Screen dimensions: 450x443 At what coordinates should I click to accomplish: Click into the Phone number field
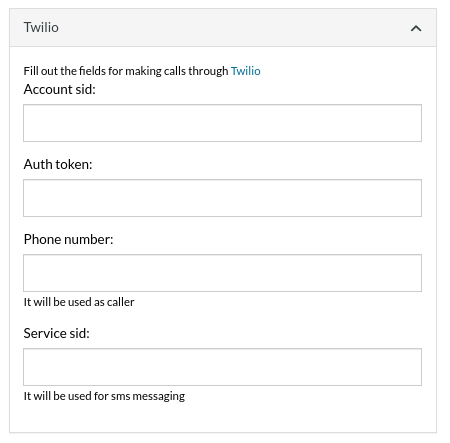[x=222, y=273]
